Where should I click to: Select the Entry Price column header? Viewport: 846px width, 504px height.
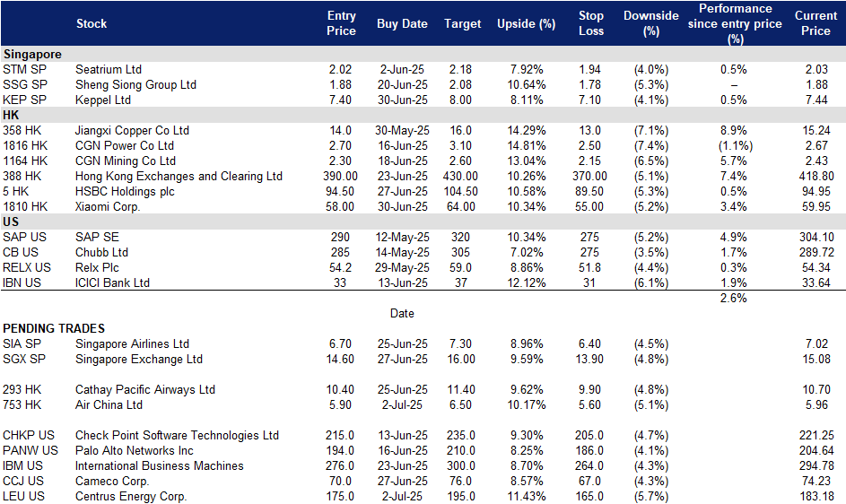tap(341, 23)
